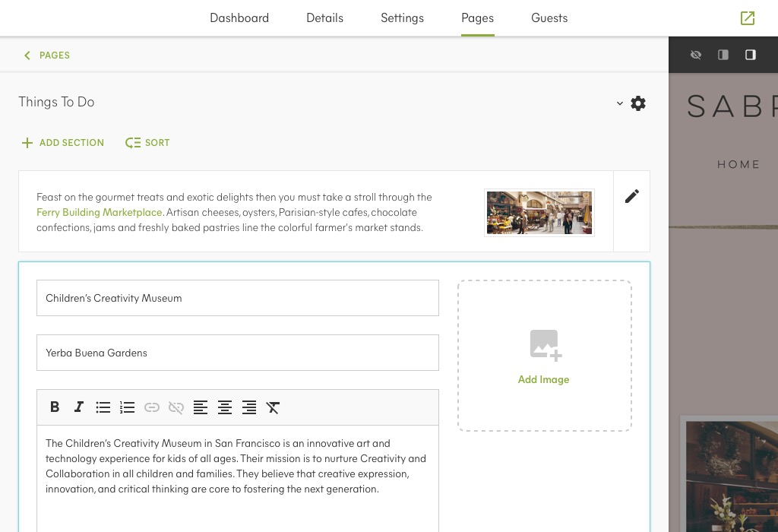Edit the Ferry Building section pencil icon
Image resolution: width=778 pixels, height=532 pixels.
(631, 197)
